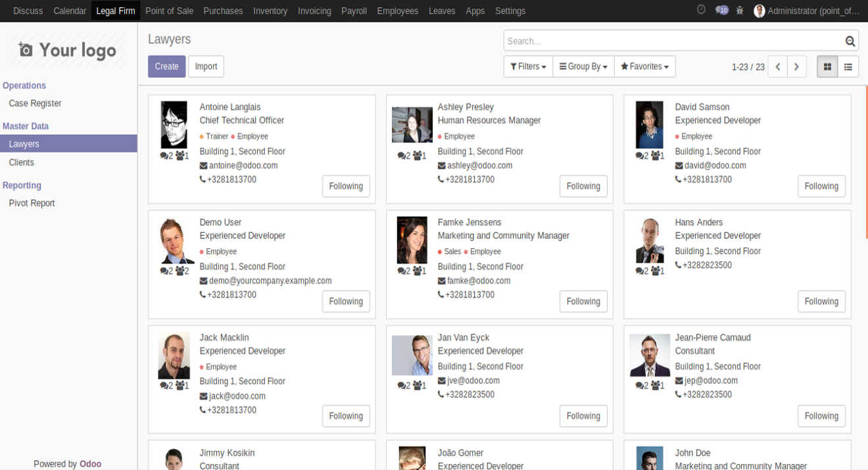This screenshot has width=868, height=470.
Task: Click the Import button
Action: pos(206,66)
